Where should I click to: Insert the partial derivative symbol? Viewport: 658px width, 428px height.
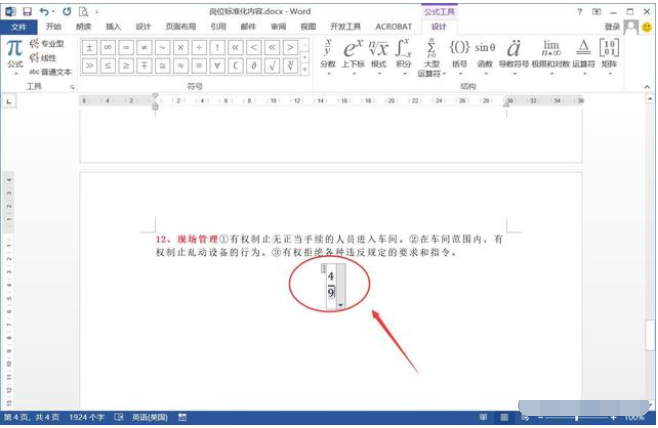pos(253,66)
